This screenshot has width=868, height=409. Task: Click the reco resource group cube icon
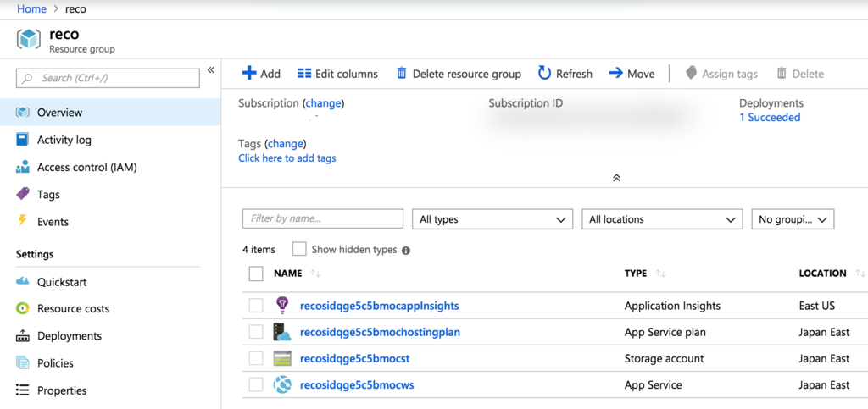[x=28, y=39]
